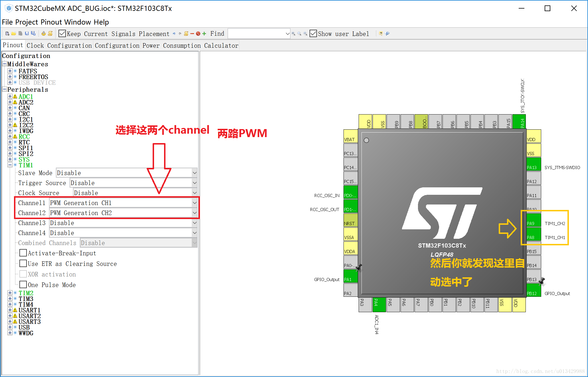Click the green PA9 pin on chip
The height and width of the screenshot is (377, 588).
click(534, 220)
